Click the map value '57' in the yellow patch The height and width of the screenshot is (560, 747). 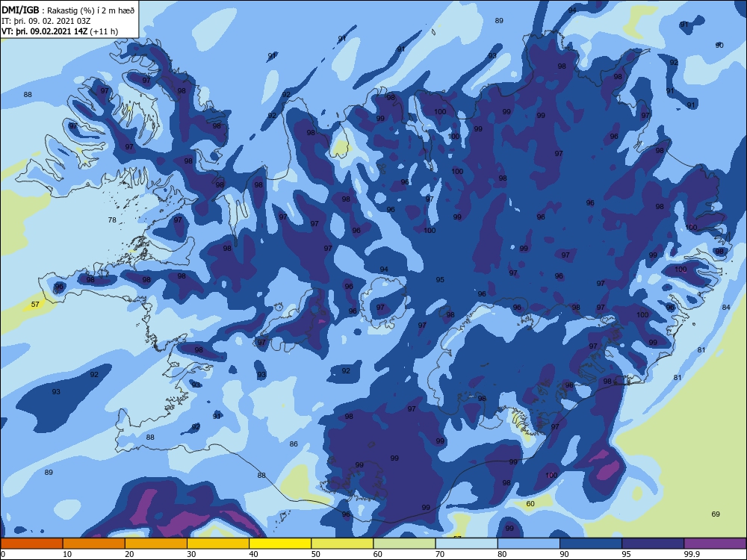click(x=35, y=305)
